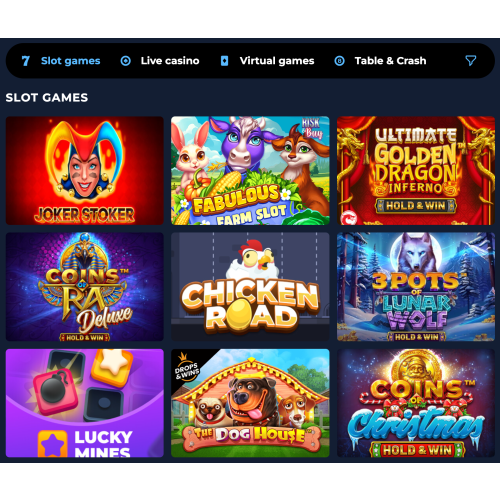Viewport: 500px width, 500px height.
Task: Go to the Table & Crash tab
Action: pyautogui.click(x=390, y=61)
